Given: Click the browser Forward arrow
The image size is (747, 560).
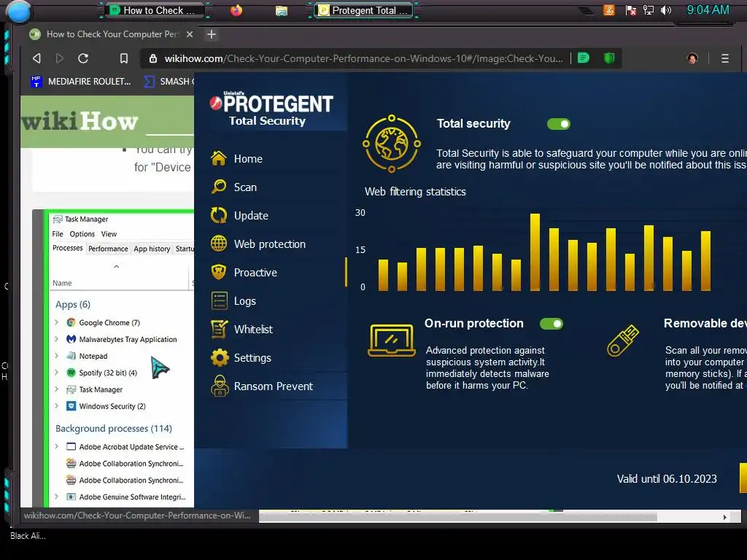Looking at the screenshot, I should [x=60, y=58].
